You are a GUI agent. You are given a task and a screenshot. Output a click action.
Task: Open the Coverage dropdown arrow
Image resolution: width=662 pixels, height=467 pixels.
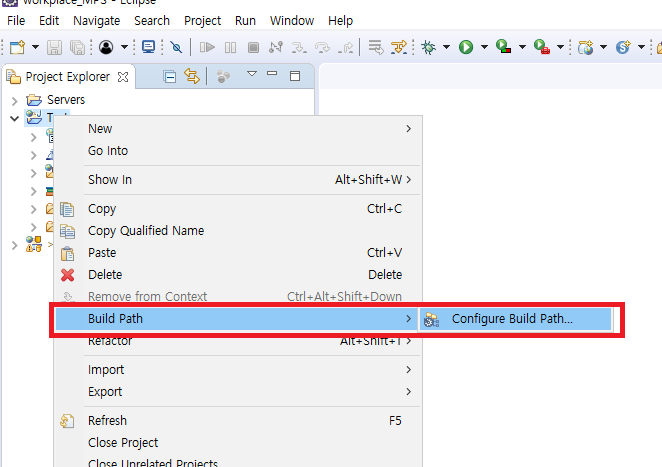tap(522, 47)
